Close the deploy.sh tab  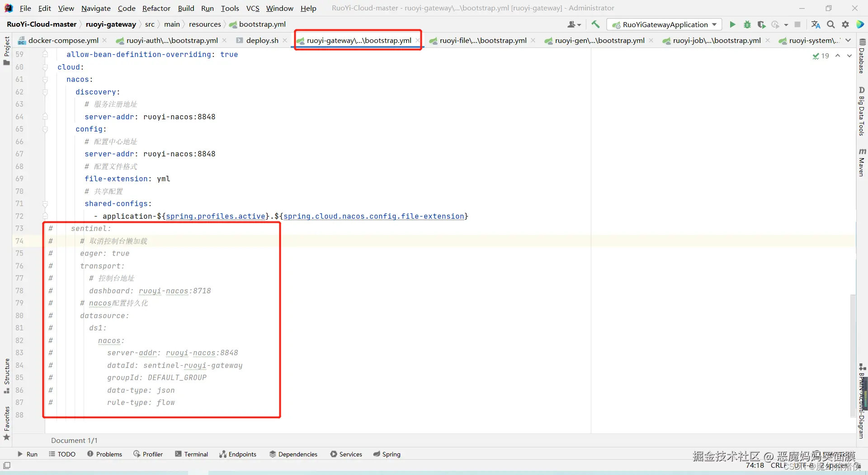(x=285, y=40)
